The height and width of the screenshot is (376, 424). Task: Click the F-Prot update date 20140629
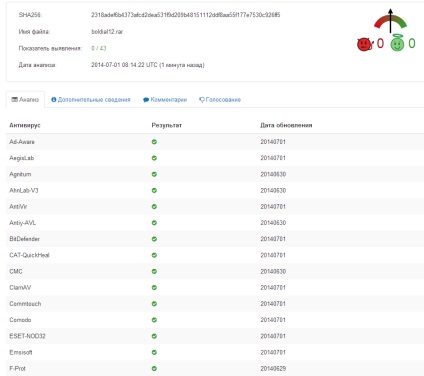click(x=273, y=368)
